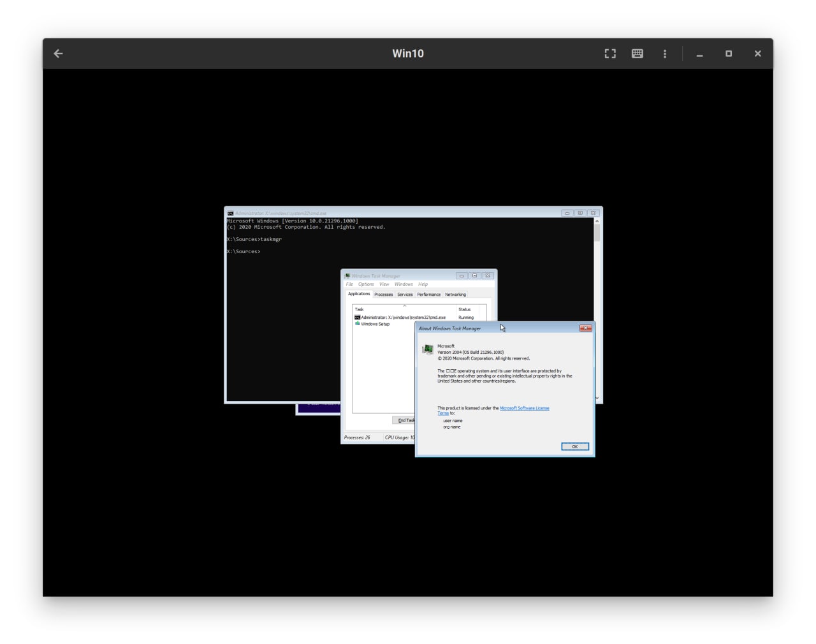Click the org name text in About dialog
Screen dimensions: 816x644
coord(452,427)
